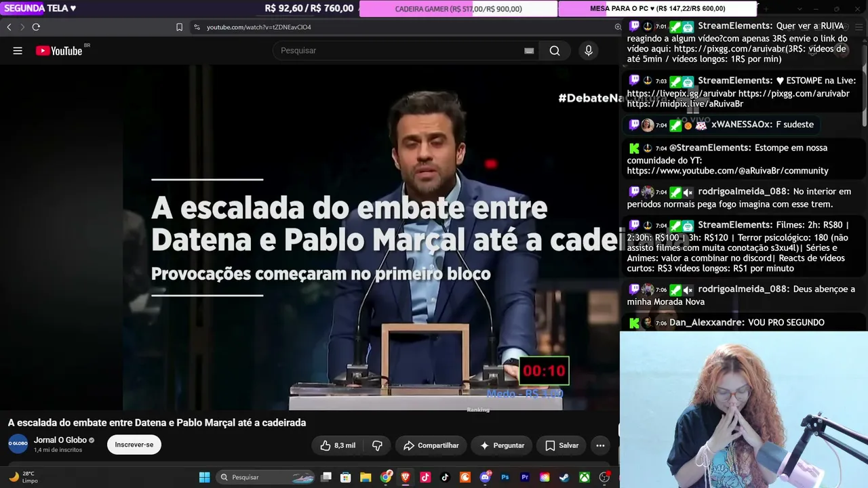Image resolution: width=868 pixels, height=488 pixels.
Task: Open the YouTube guide hamburger menu
Action: tap(18, 51)
